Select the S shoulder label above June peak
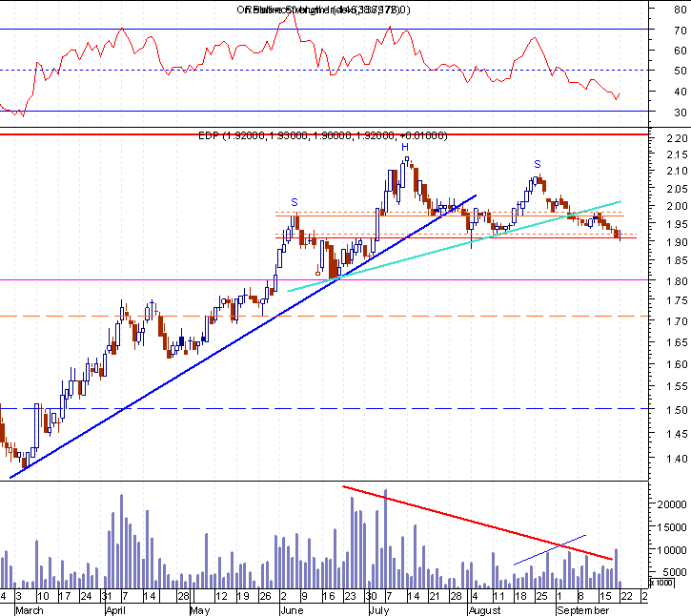Viewport: 691px width, 616px height. pyautogui.click(x=295, y=202)
